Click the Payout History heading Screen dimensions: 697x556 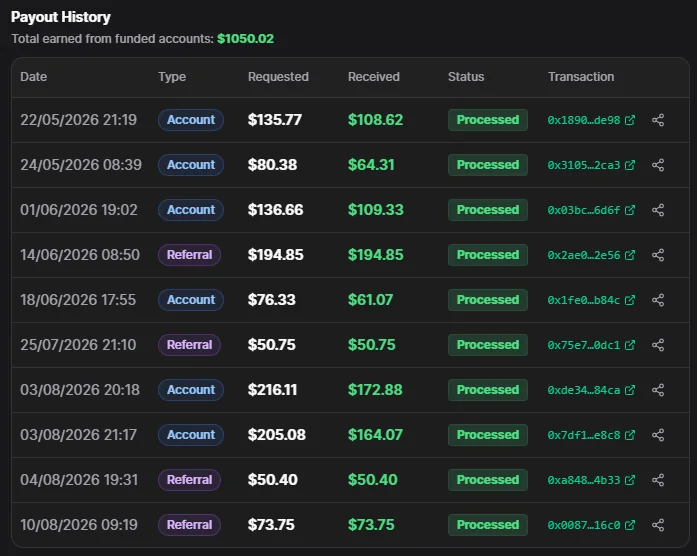(60, 17)
